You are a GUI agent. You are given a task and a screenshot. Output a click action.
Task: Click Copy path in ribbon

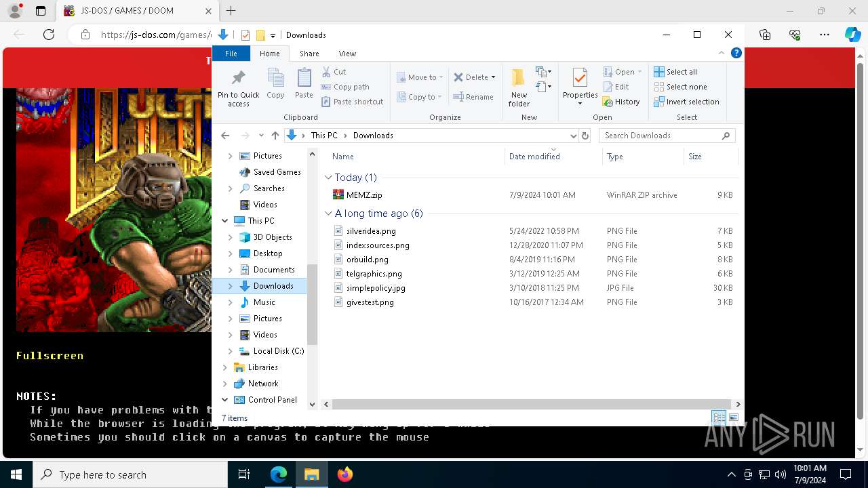point(345,87)
